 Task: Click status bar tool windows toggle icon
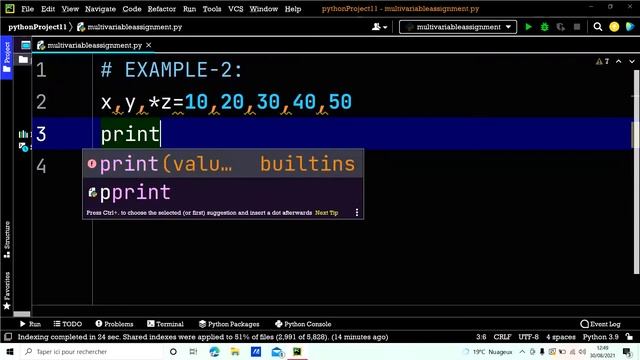8,337
